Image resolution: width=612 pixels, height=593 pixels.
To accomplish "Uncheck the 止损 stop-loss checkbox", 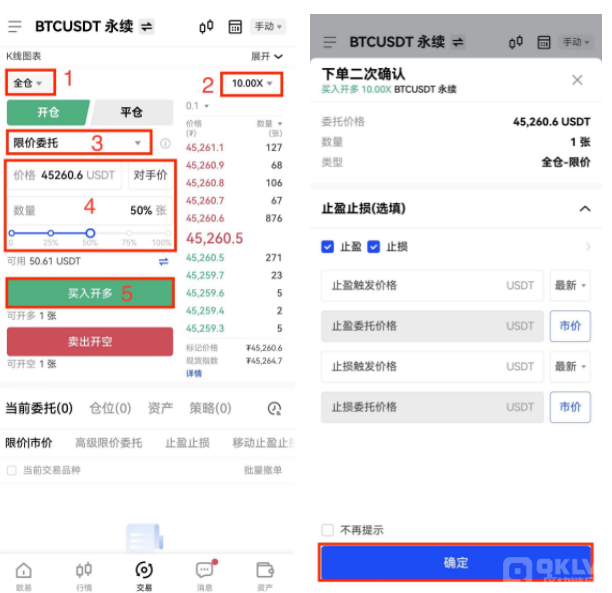I will pos(374,246).
